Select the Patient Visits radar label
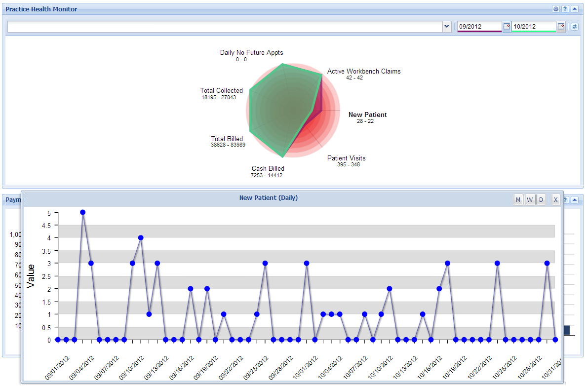The height and width of the screenshot is (386, 588). tap(346, 158)
